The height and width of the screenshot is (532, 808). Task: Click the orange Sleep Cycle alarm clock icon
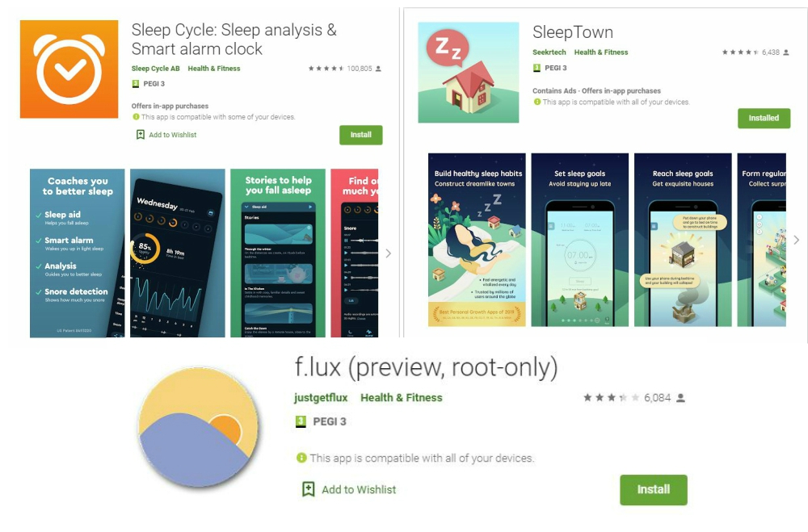coord(69,69)
